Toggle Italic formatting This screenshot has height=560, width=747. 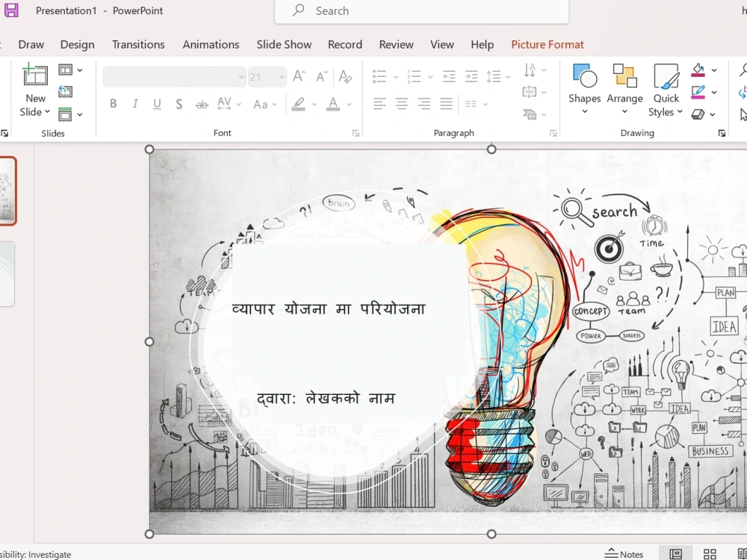[135, 104]
